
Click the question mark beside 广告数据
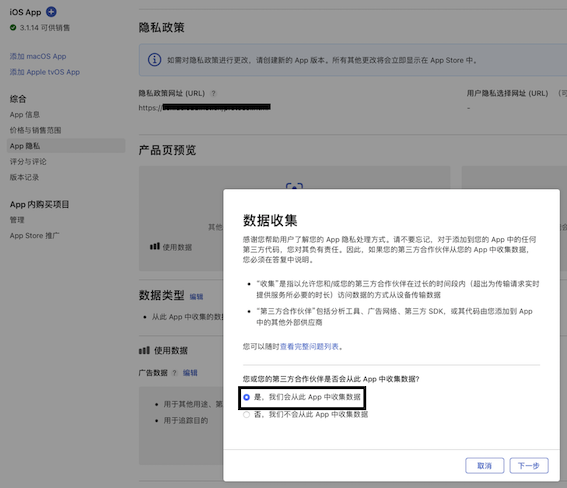(x=175, y=373)
